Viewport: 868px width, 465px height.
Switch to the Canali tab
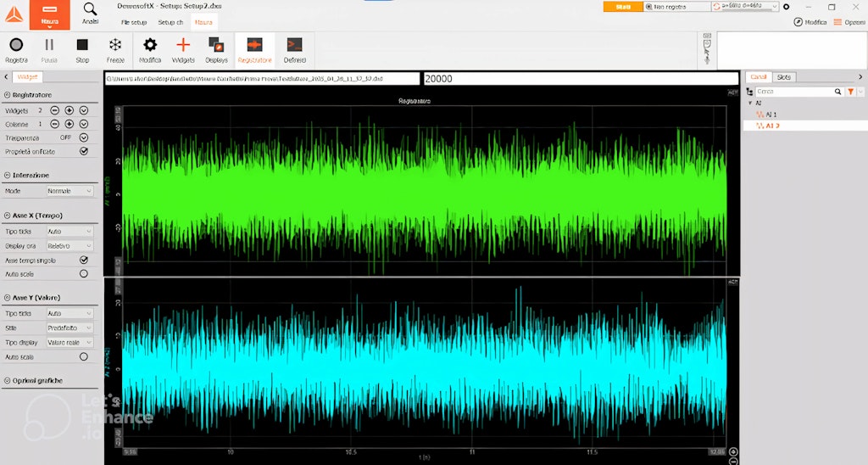click(x=759, y=77)
